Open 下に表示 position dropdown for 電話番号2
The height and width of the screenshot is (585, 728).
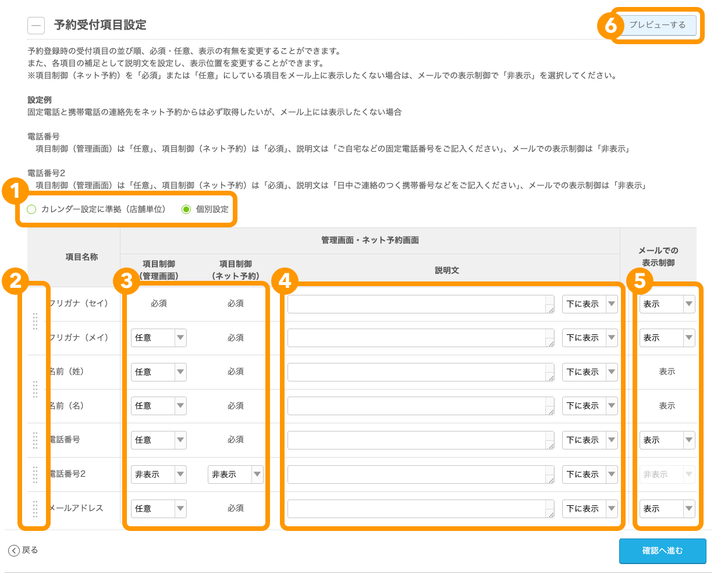coord(589,475)
